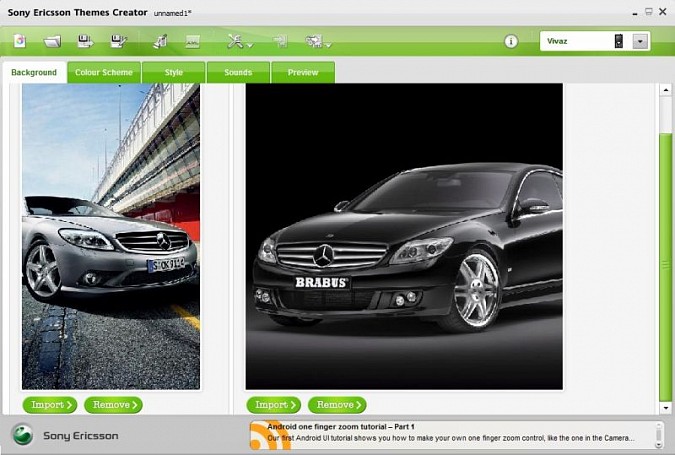The image size is (675, 455).
Task: Click the Sony Ericsson brand text
Action: 81,436
